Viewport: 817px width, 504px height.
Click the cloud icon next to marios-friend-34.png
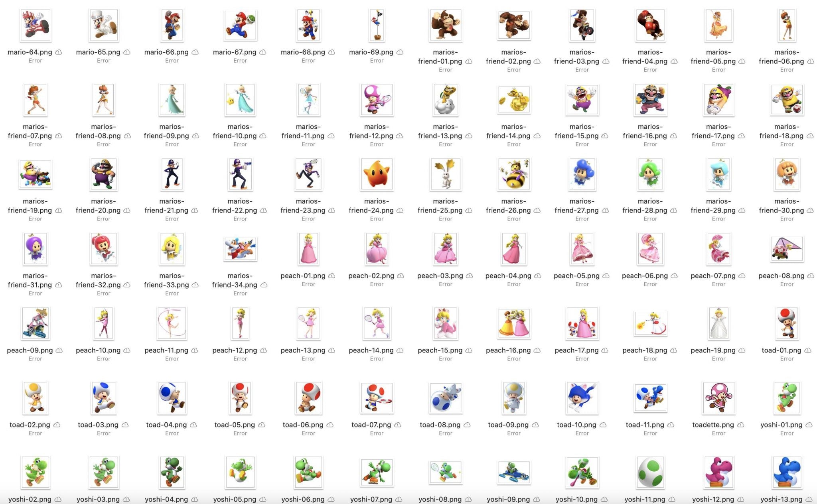pyautogui.click(x=263, y=285)
